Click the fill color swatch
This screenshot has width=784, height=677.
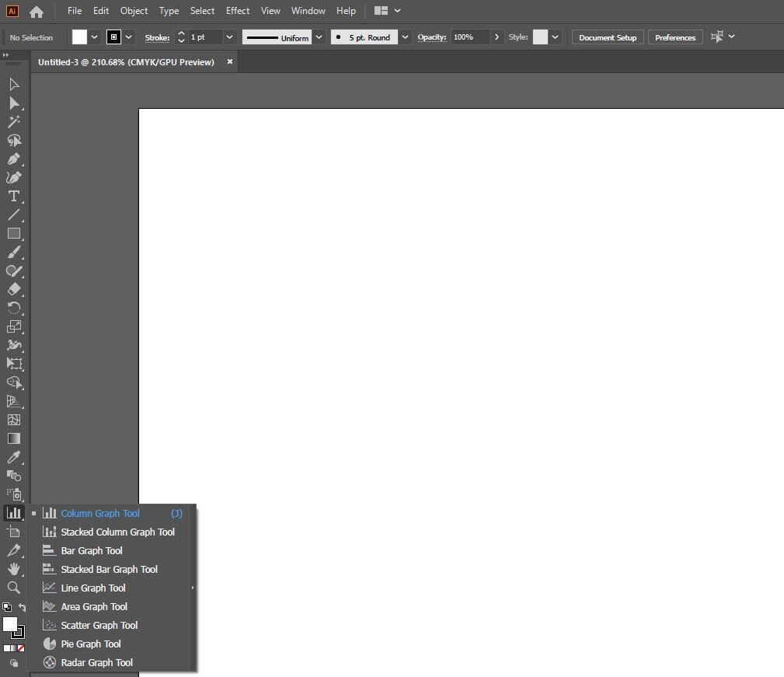[11, 622]
